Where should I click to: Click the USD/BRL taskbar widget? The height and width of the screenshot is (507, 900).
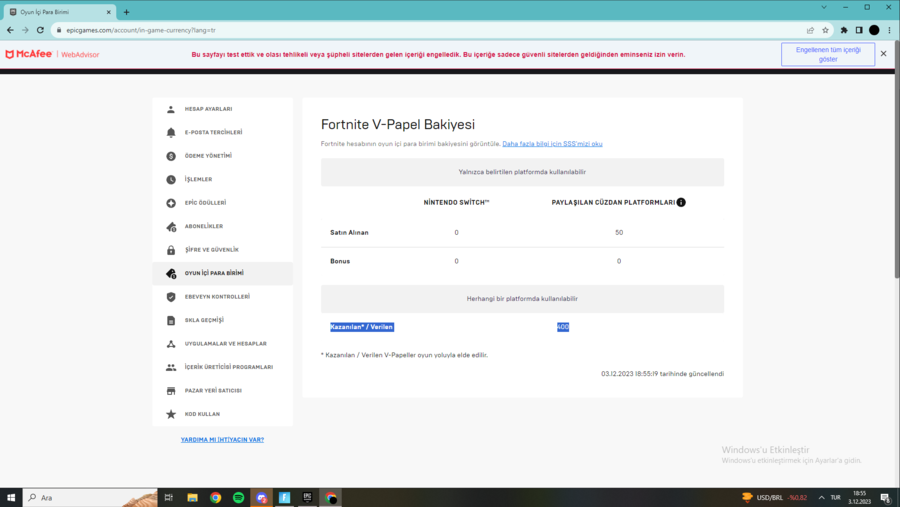pos(774,497)
